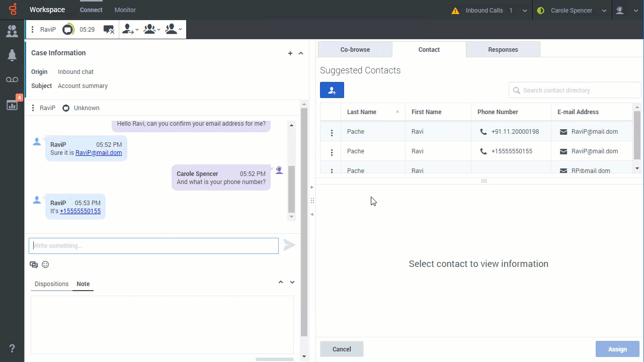The height and width of the screenshot is (362, 644).
Task: Open the emoji picker below the message box
Action: click(45, 264)
